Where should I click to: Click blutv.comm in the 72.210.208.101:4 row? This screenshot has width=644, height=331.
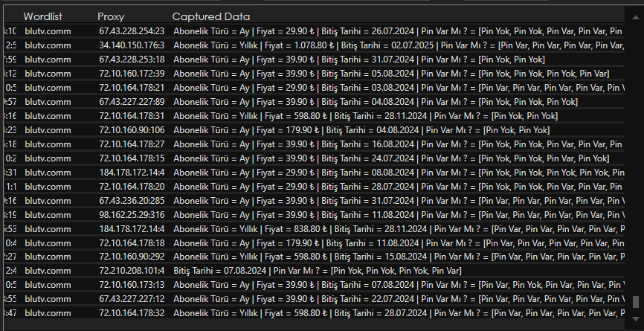[48, 271]
